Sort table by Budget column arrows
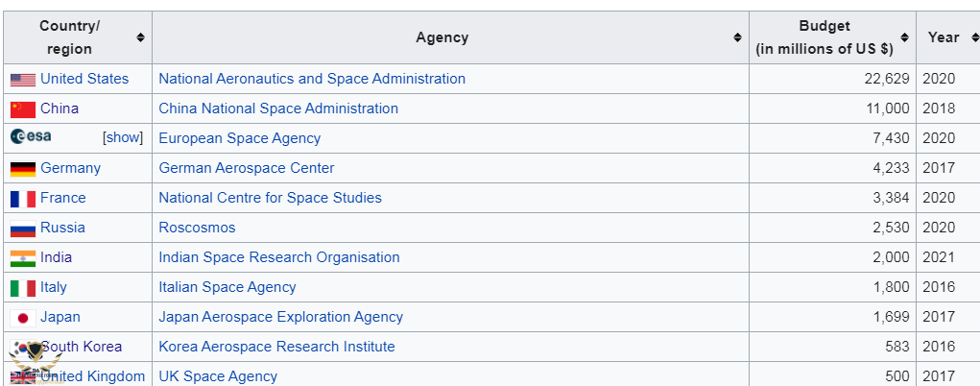 904,37
